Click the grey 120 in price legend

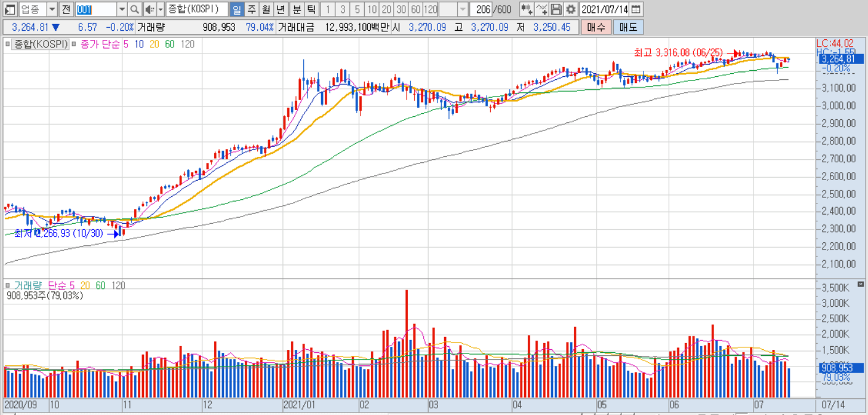188,44
